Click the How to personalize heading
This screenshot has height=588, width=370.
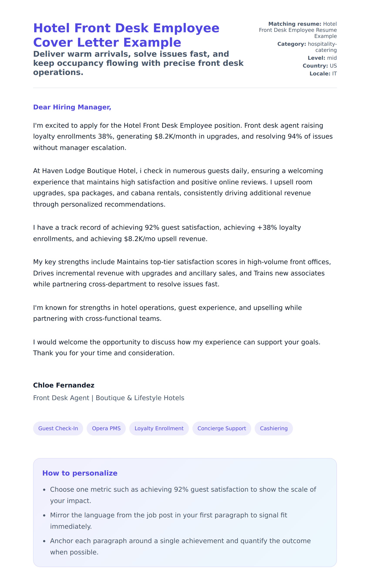(x=80, y=473)
